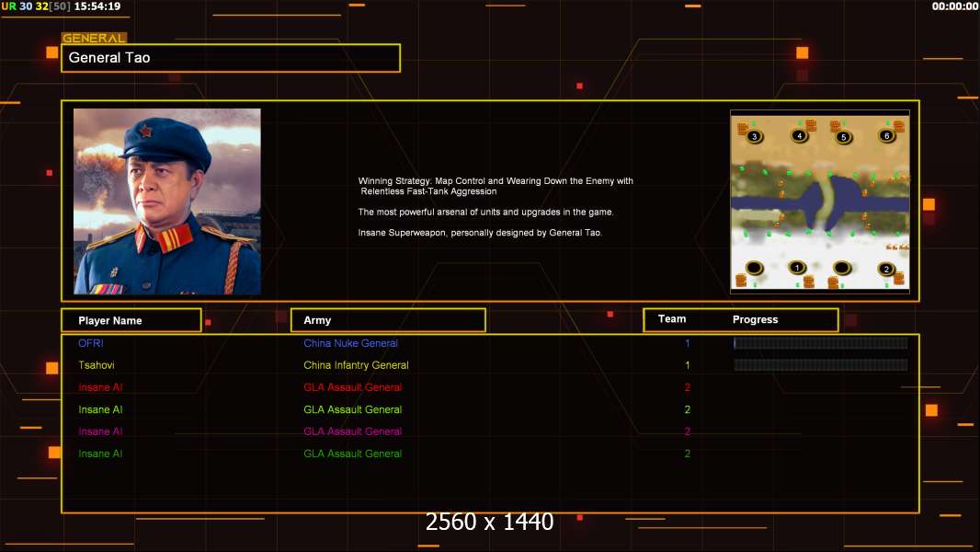Click OFRI's loading progress bar
Screen dimensions: 980x552
point(821,342)
